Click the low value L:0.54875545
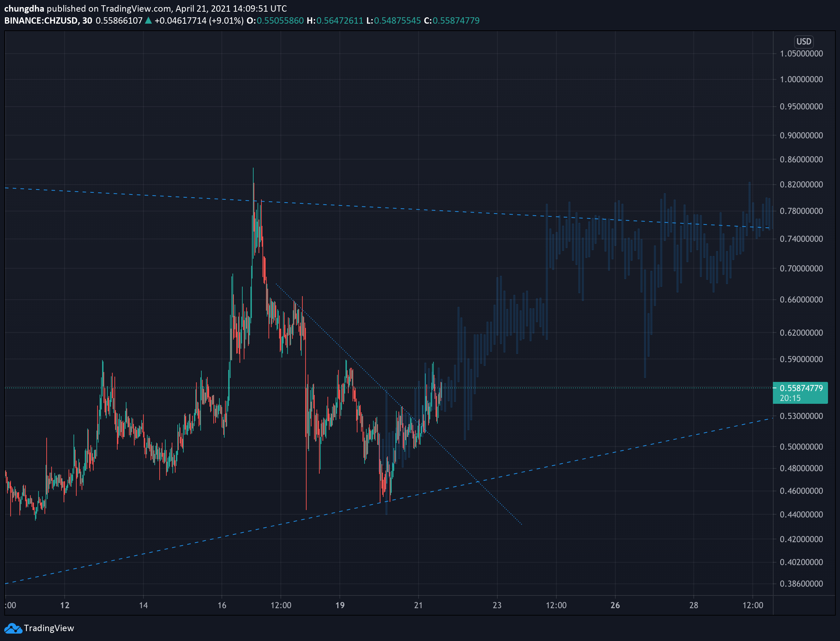Screen dimensions: 840x641 click(x=393, y=20)
